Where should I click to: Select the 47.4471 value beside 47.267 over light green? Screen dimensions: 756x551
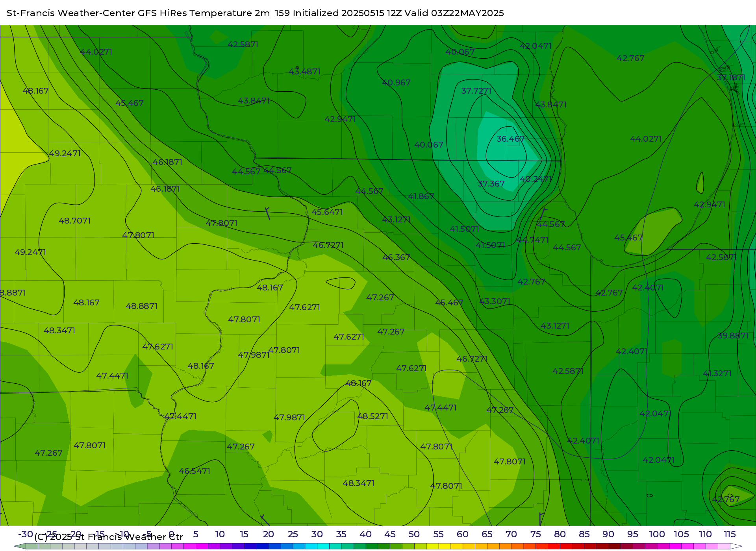[440, 408]
